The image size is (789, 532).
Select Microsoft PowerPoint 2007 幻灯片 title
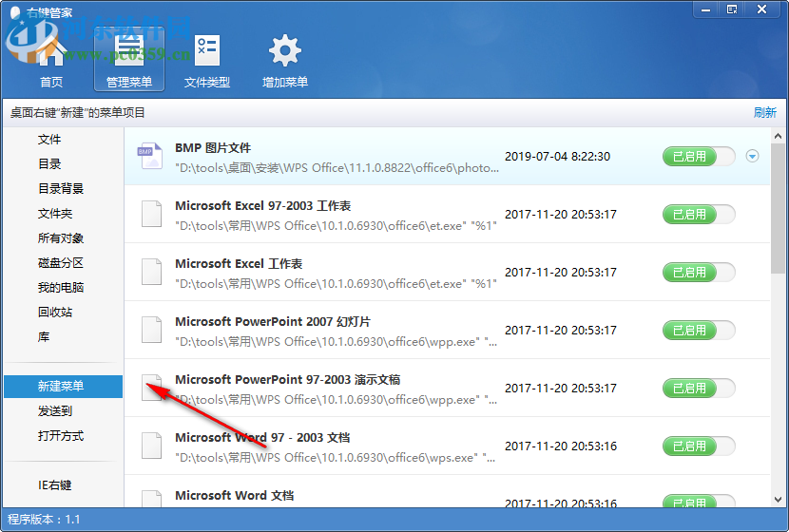(273, 321)
